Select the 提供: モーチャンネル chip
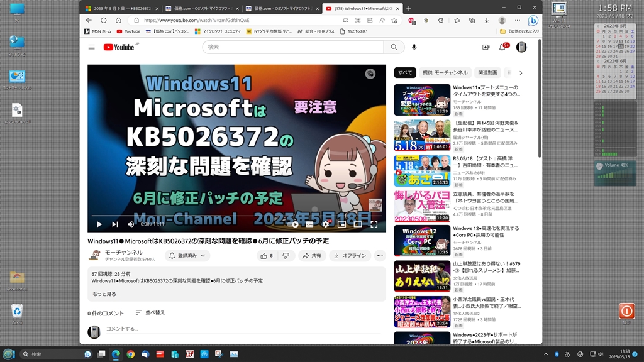Image resolution: width=644 pixels, height=362 pixels. [x=445, y=73]
